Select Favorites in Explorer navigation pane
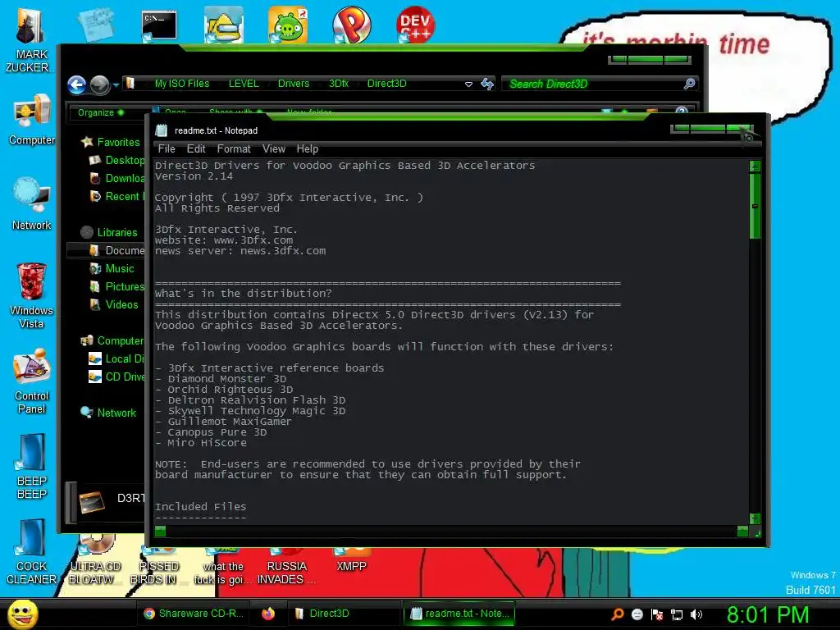The image size is (840, 630). click(111, 142)
